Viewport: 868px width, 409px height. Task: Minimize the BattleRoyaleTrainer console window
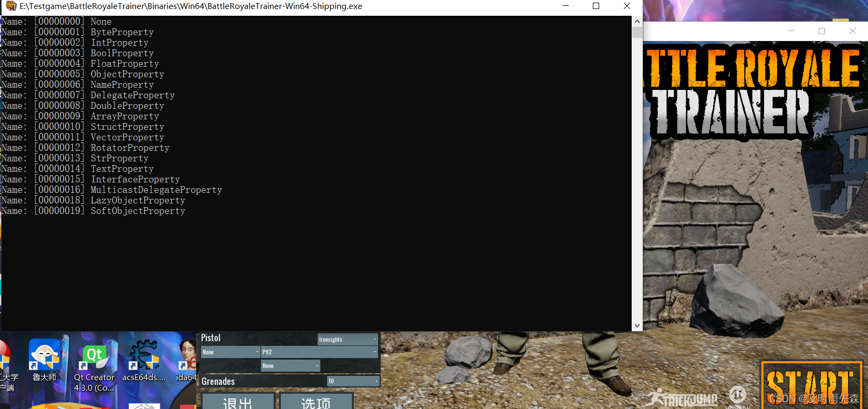click(566, 6)
